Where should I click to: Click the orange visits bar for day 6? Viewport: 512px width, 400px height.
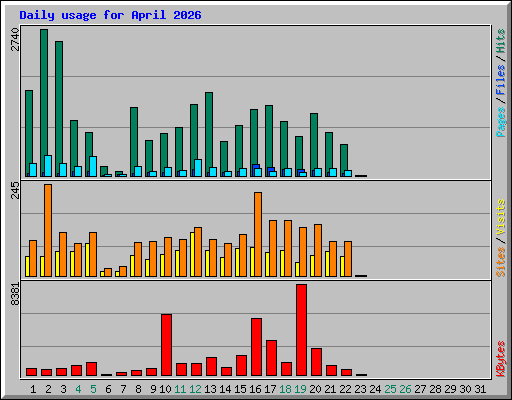(108, 272)
